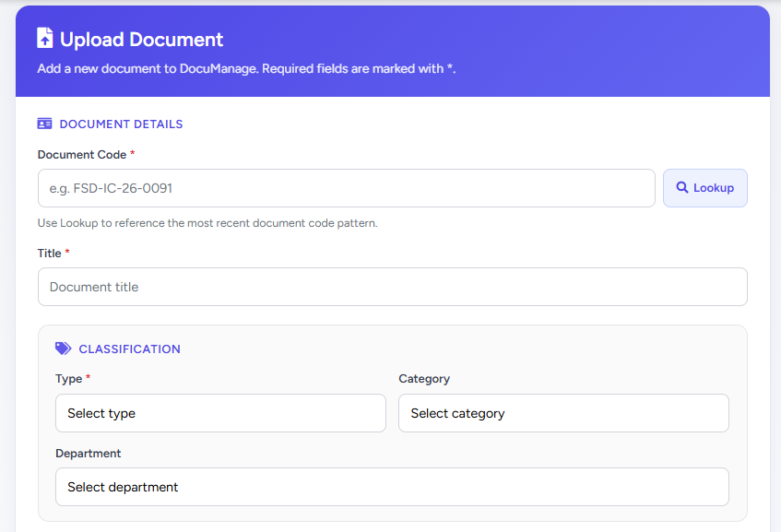Click the Title field label
781x532 pixels.
click(49, 253)
